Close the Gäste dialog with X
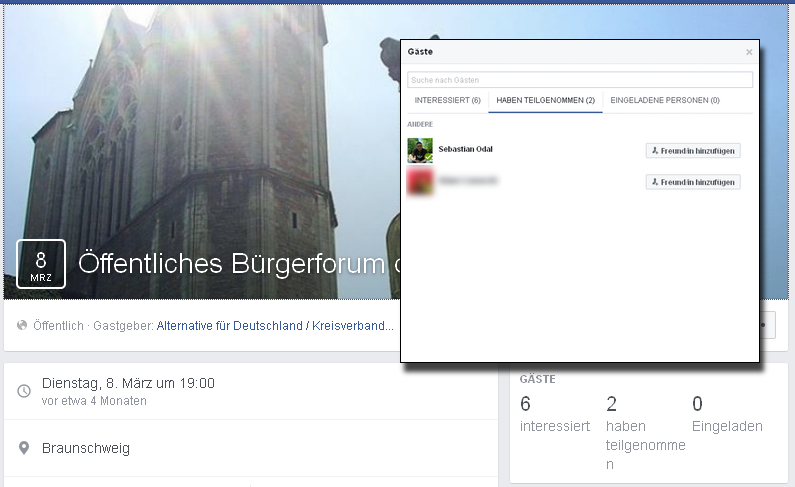The height and width of the screenshot is (487, 795). coord(749,52)
